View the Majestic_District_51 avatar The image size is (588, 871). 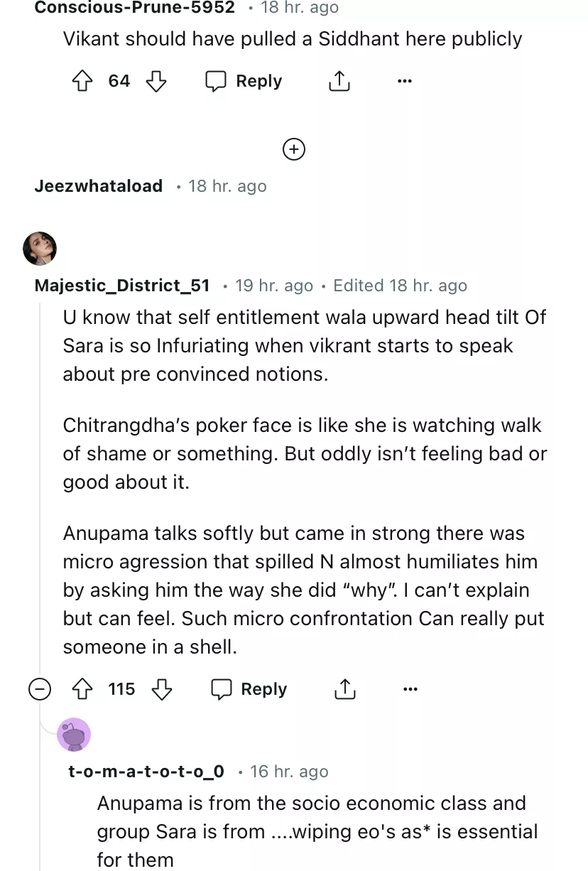[40, 248]
